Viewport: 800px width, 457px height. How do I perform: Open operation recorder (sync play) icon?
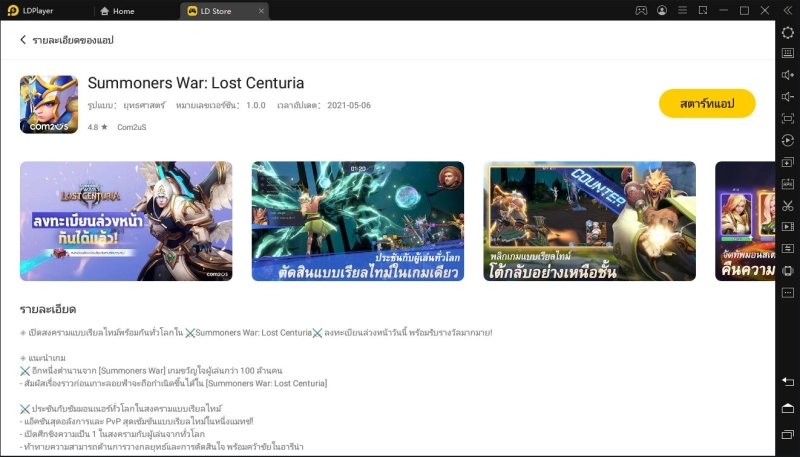pyautogui.click(x=788, y=140)
